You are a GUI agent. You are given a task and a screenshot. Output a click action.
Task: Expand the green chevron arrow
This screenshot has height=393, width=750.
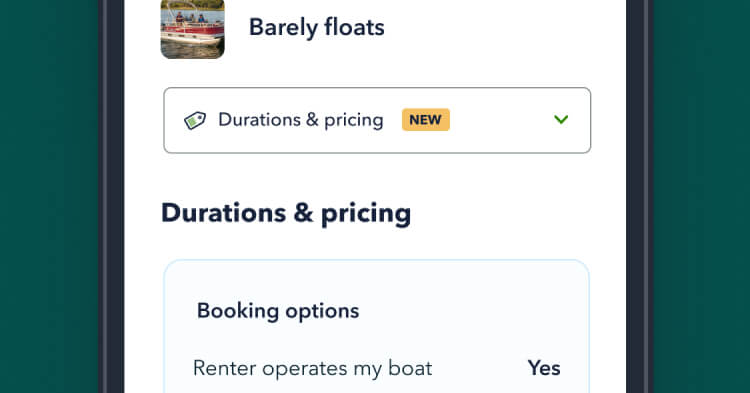561,120
